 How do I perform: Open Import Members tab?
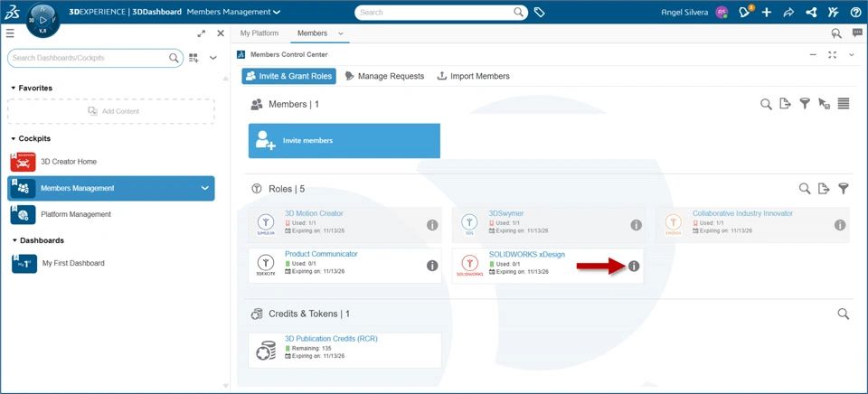(x=473, y=76)
